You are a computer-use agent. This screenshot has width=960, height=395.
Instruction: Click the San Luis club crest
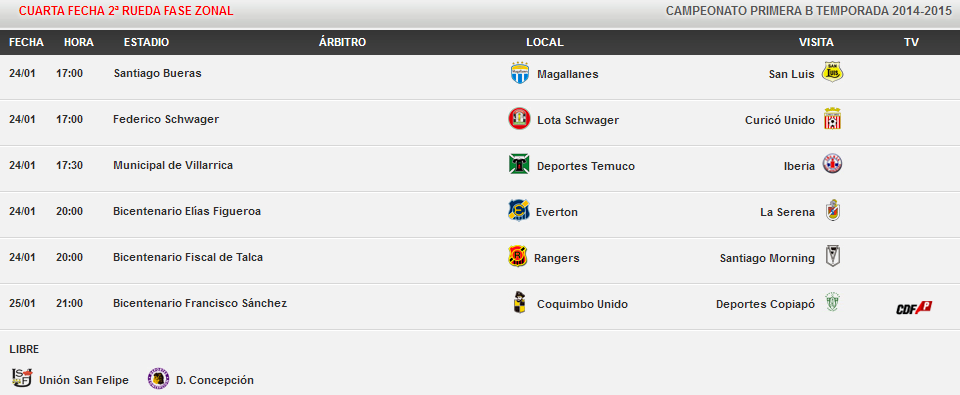[x=832, y=72]
